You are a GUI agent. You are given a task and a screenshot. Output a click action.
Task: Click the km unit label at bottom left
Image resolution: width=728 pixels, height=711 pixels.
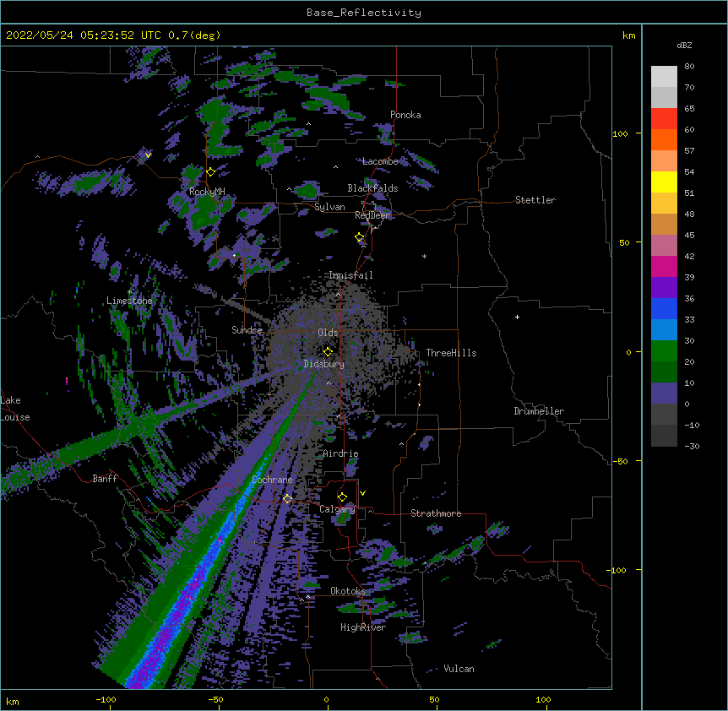pos(13,701)
